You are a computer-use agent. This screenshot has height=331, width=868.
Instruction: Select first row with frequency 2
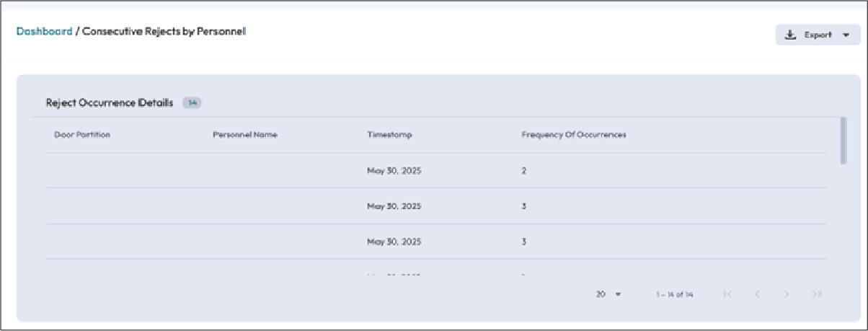click(523, 171)
